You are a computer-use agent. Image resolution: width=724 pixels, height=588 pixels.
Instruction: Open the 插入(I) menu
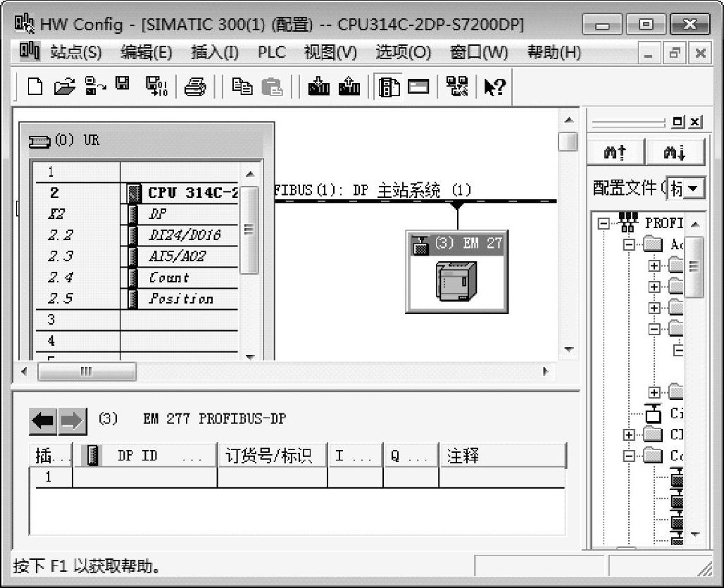pyautogui.click(x=215, y=52)
